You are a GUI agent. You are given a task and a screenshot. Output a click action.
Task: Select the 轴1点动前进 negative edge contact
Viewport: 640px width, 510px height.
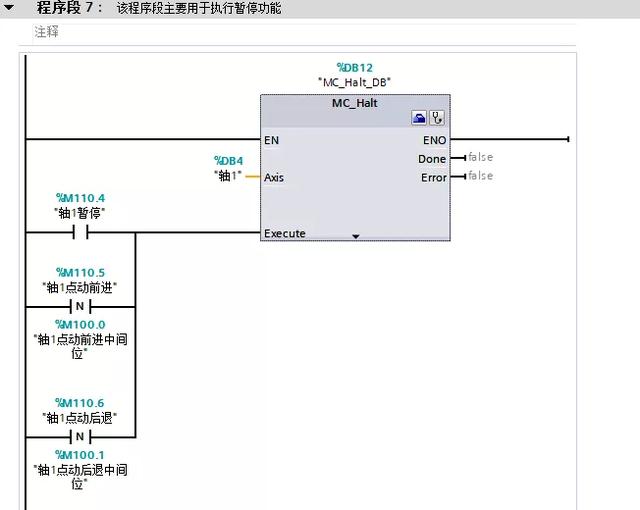click(x=81, y=306)
